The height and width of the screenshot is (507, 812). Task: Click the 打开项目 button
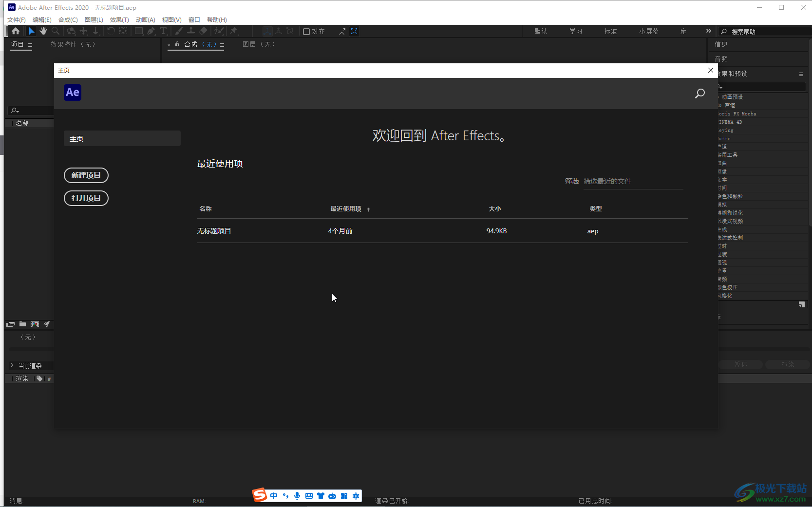click(x=86, y=198)
